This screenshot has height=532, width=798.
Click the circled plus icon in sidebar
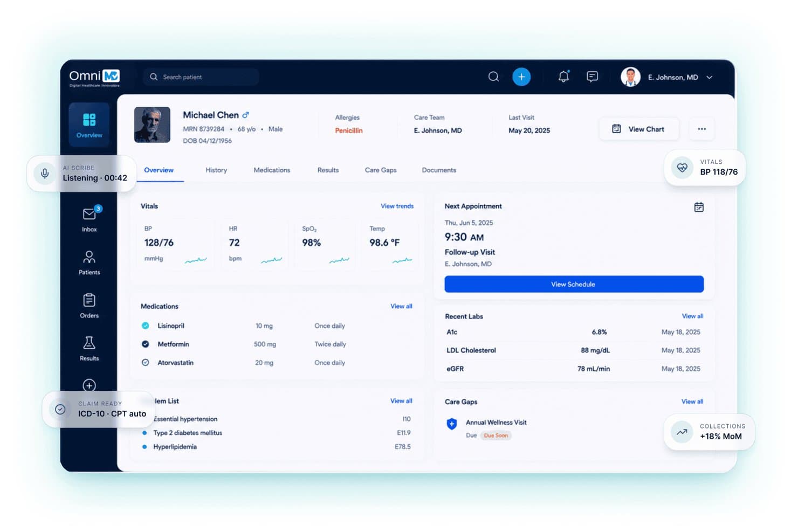(x=90, y=385)
